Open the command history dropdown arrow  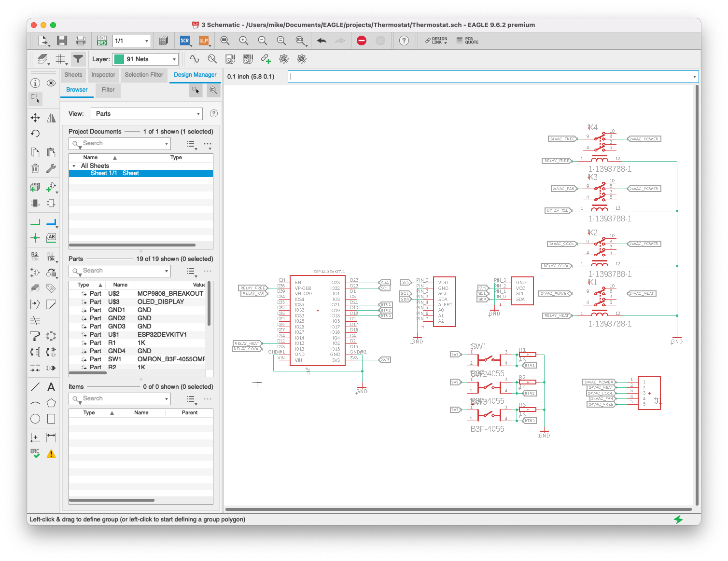[695, 76]
